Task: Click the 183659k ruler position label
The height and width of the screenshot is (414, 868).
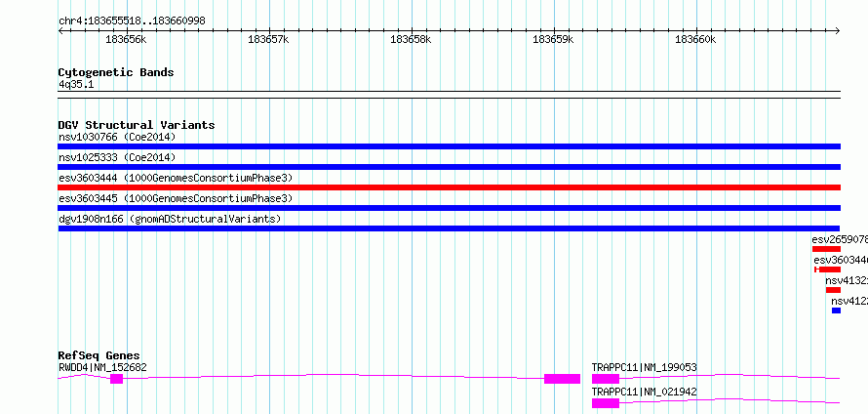Action: click(553, 40)
